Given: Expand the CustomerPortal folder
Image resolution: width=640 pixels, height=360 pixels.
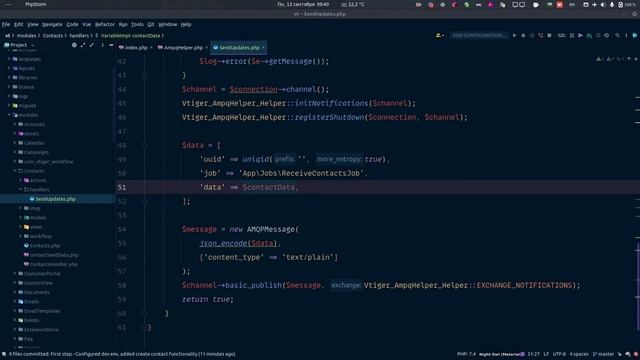Looking at the screenshot, I should [x=15, y=273].
